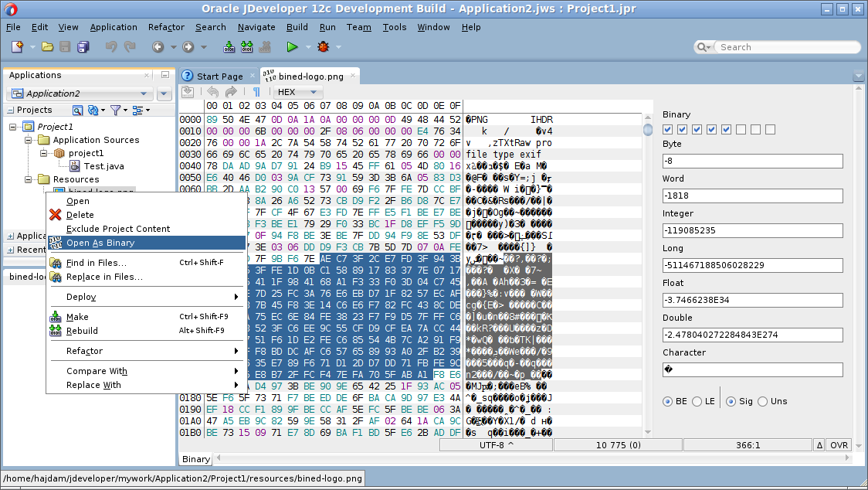Open the HEX code type dropdown
868x490 pixels.
[x=297, y=92]
